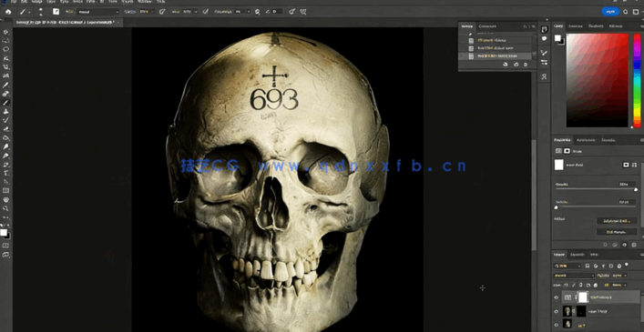Hide the bottom skull layer

[x=557, y=324]
